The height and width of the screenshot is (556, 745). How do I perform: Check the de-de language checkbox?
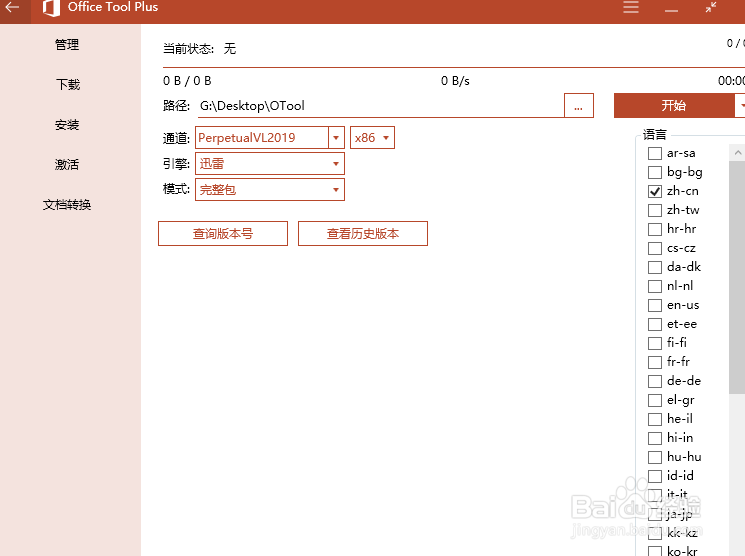(x=655, y=381)
